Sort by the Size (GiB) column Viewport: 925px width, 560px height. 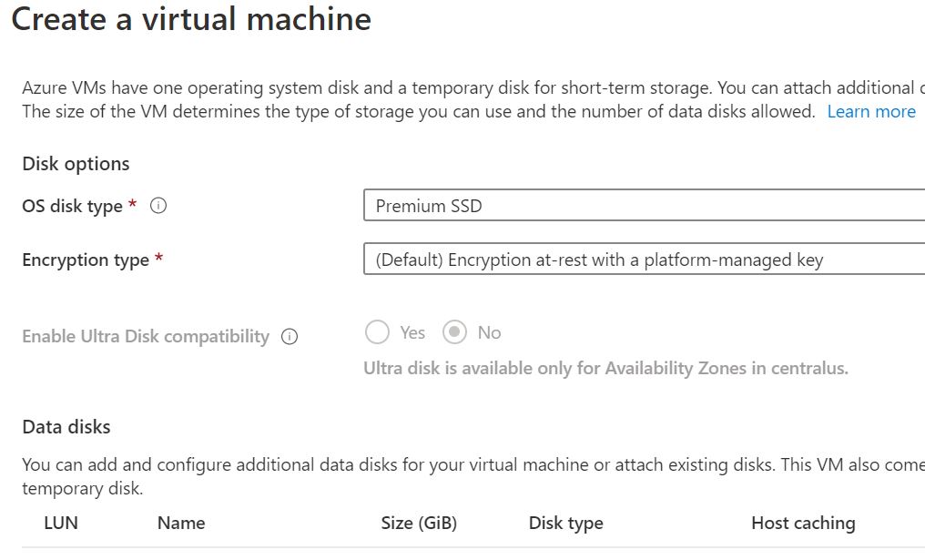coord(419,523)
